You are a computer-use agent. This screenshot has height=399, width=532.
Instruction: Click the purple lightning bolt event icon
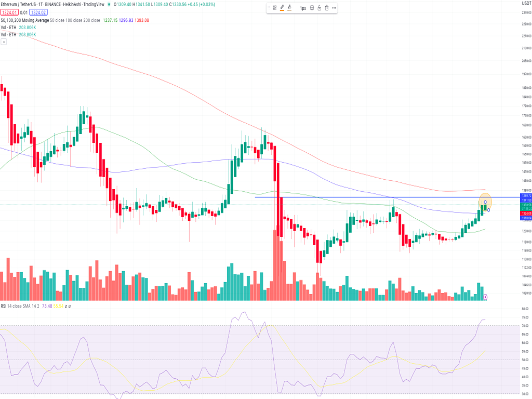click(485, 297)
